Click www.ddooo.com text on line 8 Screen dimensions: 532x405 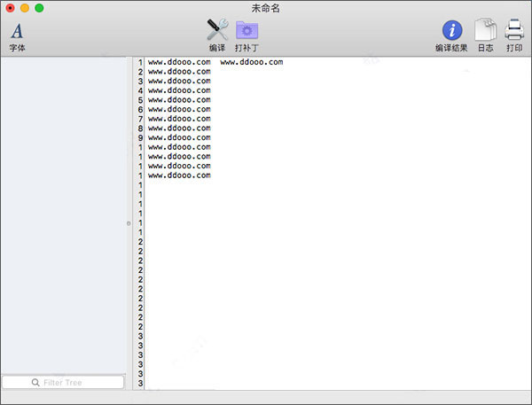point(179,129)
